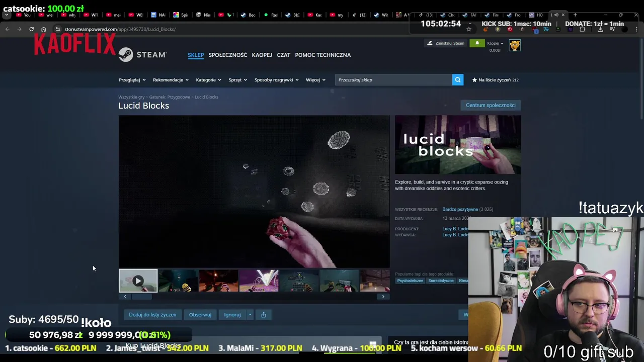Open the tab search dropdown arrow
This screenshot has height=362, width=644.
(x=7, y=15)
